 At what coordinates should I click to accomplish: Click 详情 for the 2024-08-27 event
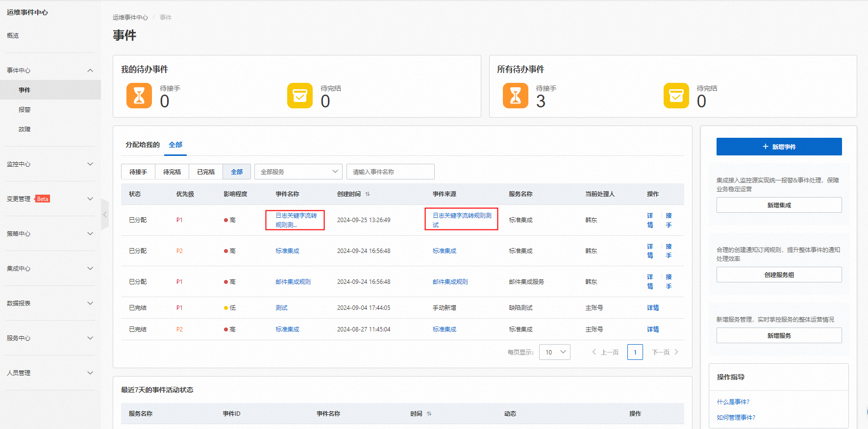coord(653,329)
